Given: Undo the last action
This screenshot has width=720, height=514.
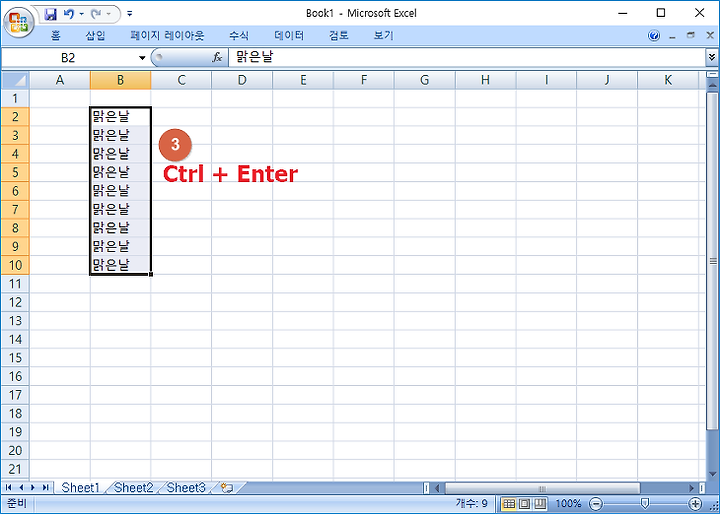Looking at the screenshot, I should click(69, 14).
